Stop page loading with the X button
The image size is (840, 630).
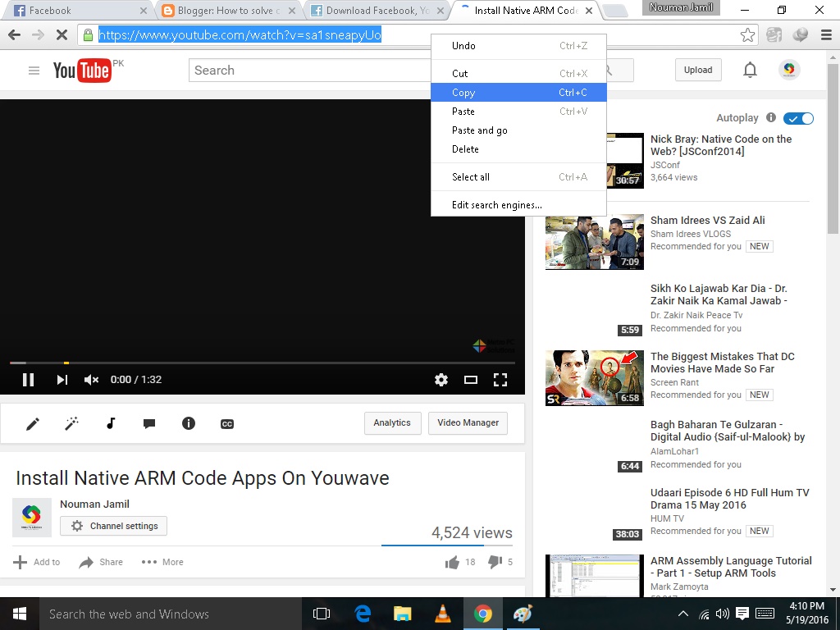[x=62, y=34]
